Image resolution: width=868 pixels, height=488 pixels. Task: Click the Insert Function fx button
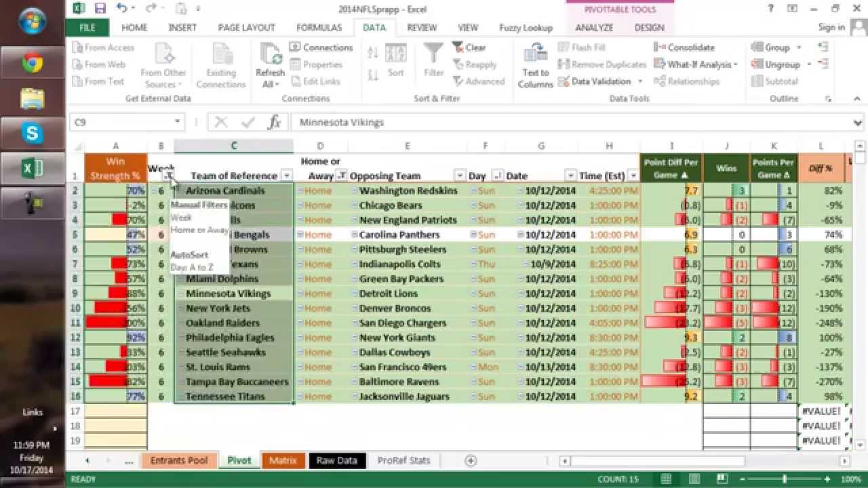[275, 123]
